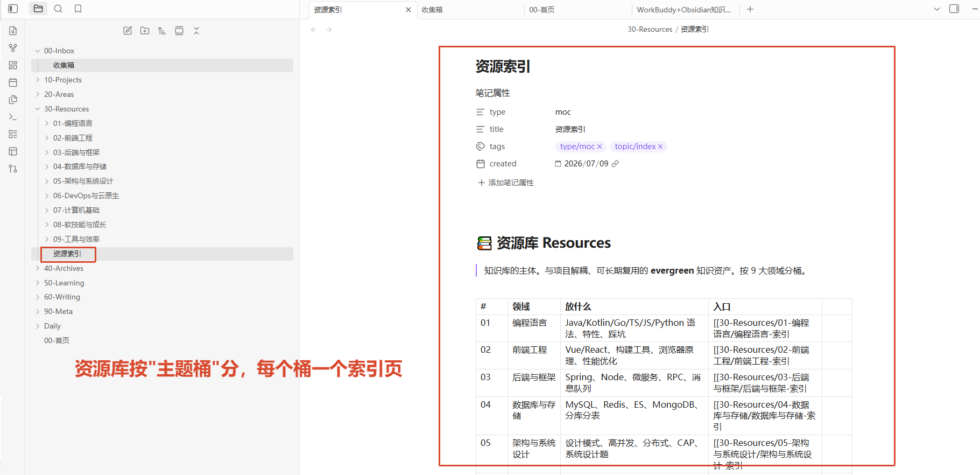Open the search magnifier icon
This screenshot has height=475, width=980.
click(58, 9)
